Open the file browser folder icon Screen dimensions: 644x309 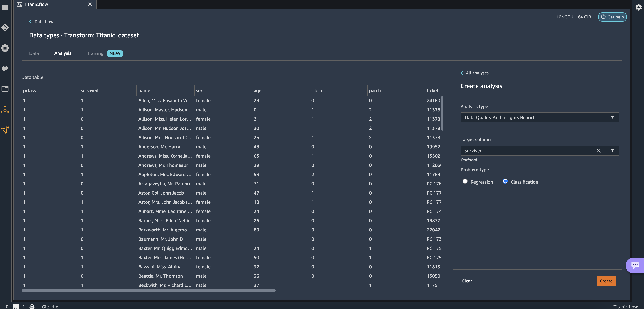click(5, 7)
